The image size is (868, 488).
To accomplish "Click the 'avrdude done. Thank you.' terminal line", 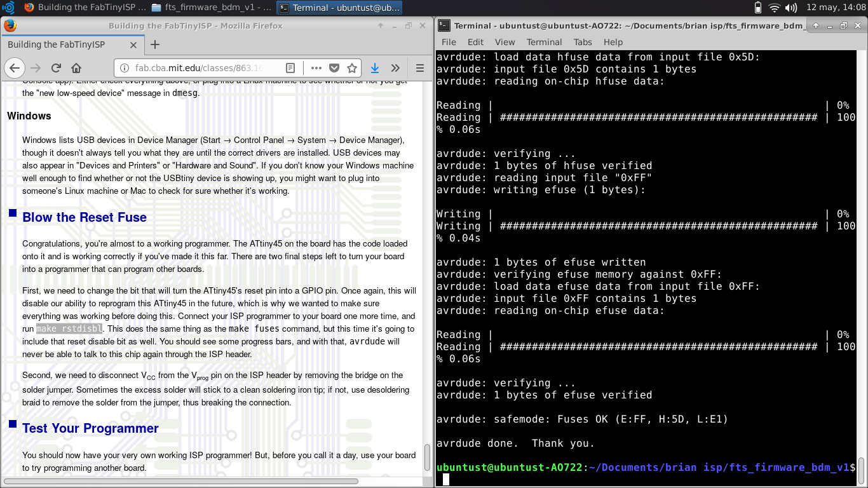I will coord(515,444).
